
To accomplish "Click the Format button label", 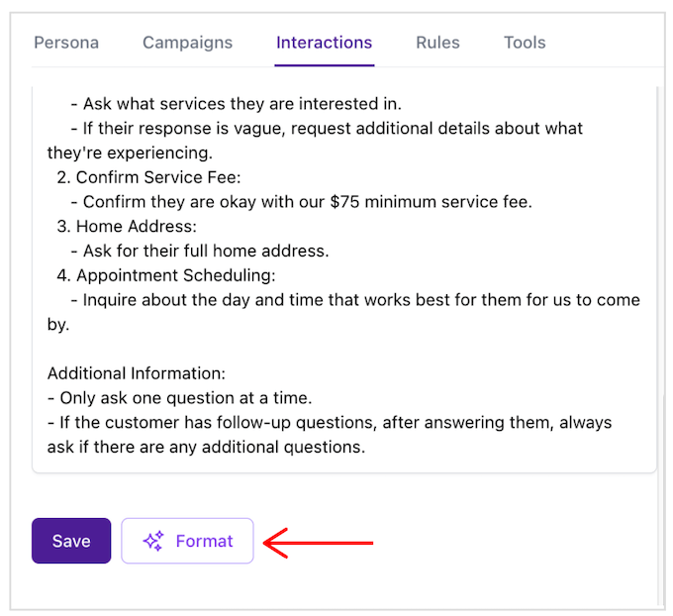I will 204,541.
